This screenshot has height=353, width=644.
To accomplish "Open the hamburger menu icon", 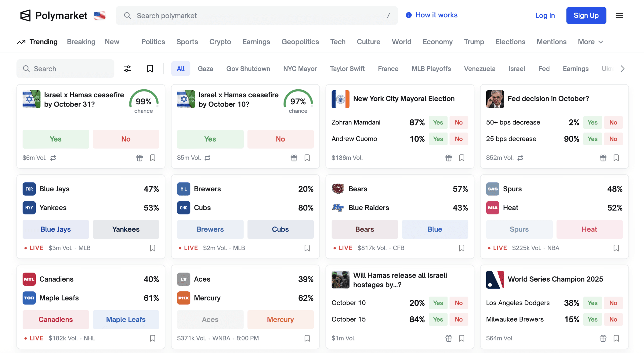I will click(x=619, y=16).
